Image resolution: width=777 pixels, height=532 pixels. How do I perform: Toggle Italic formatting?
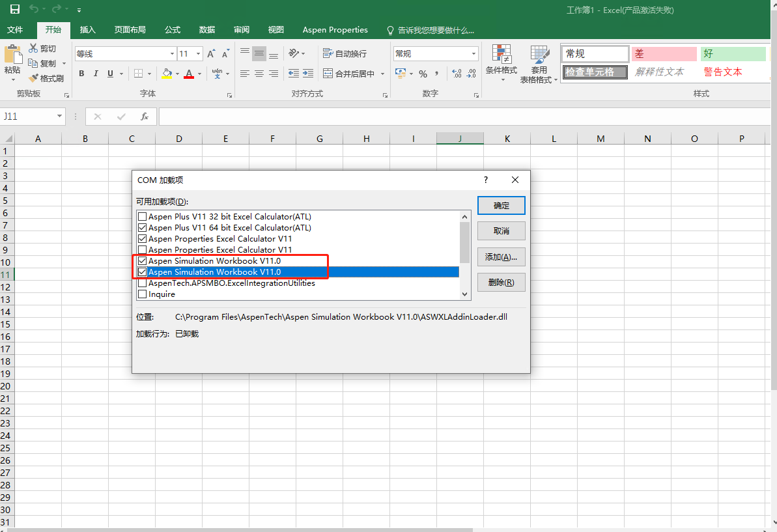point(96,74)
